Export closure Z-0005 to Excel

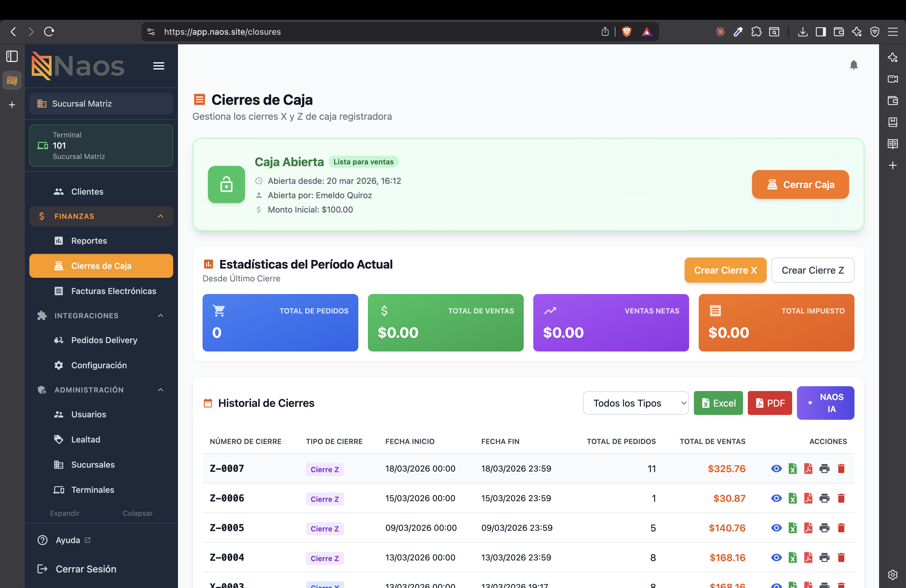(x=792, y=528)
